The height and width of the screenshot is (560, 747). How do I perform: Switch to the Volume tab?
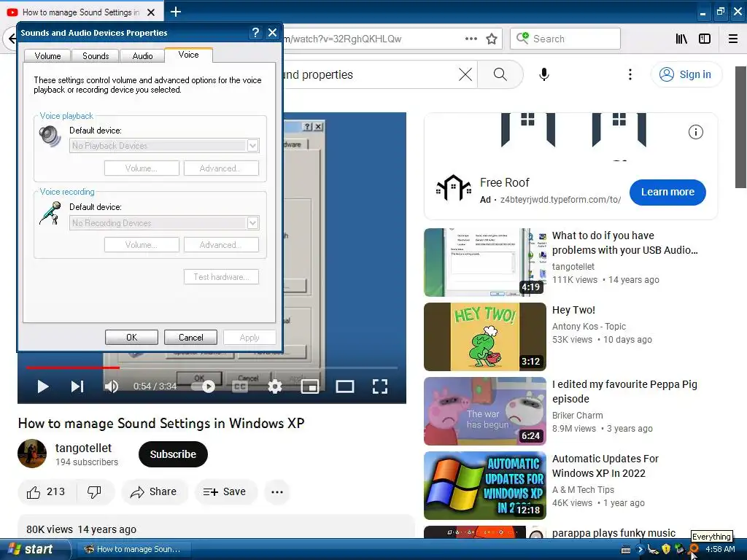(x=47, y=55)
